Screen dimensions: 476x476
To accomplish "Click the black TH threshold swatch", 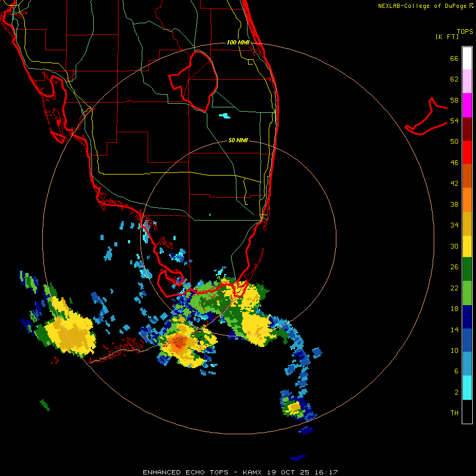I will pos(467,411).
